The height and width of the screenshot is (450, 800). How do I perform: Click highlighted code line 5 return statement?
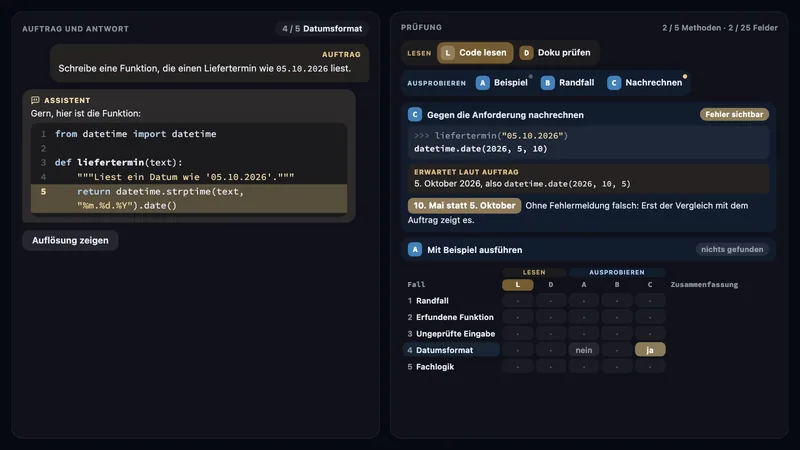(x=189, y=198)
